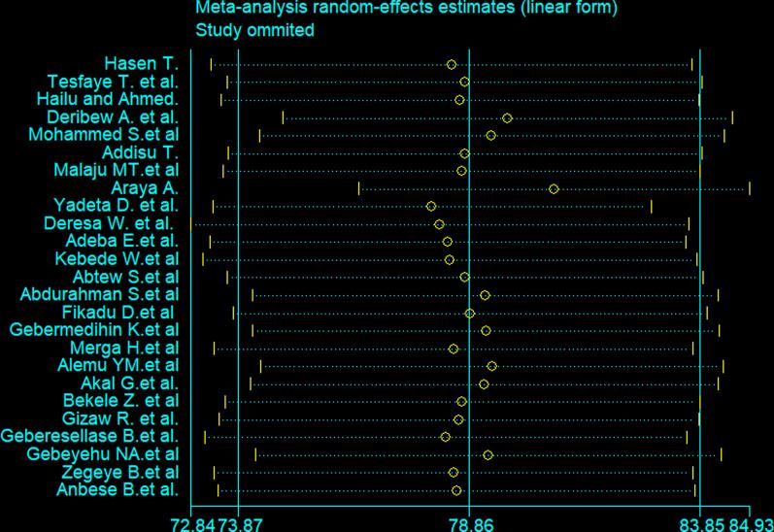Screen dimensions: 774x532
Task: Click the lower limit tick on Mohammed S. row
Action: (x=259, y=135)
